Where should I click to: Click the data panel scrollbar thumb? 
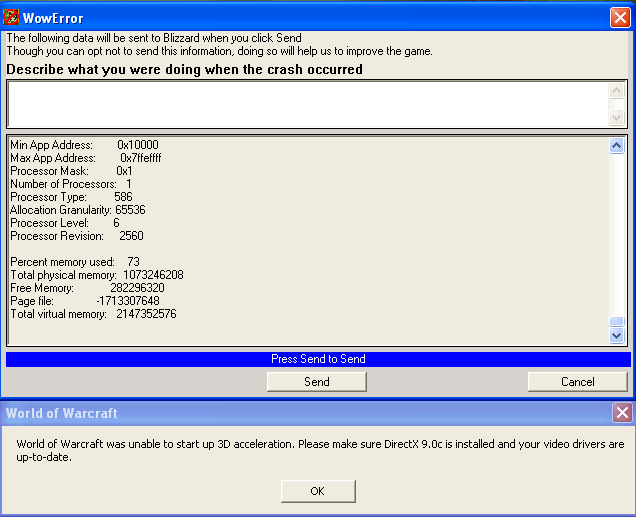tap(616, 321)
